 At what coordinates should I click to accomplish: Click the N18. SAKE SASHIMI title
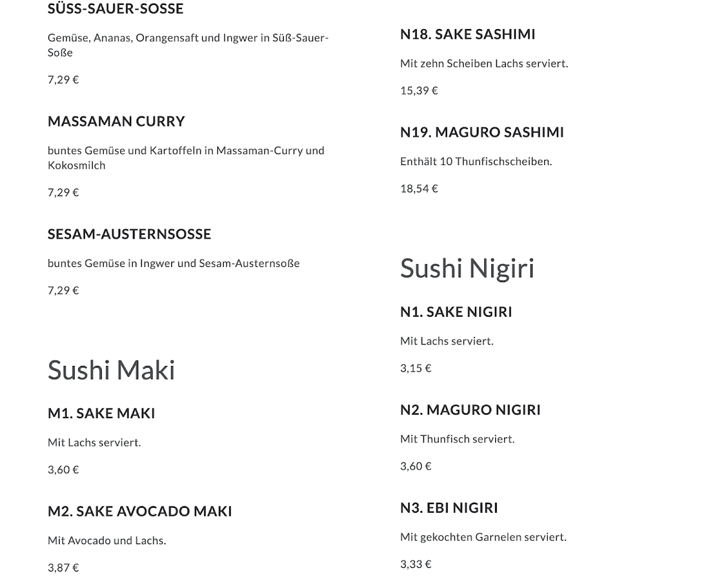[x=467, y=35]
